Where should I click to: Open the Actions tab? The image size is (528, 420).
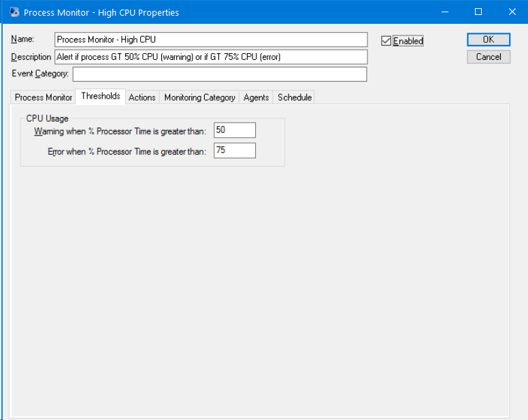coord(142,97)
